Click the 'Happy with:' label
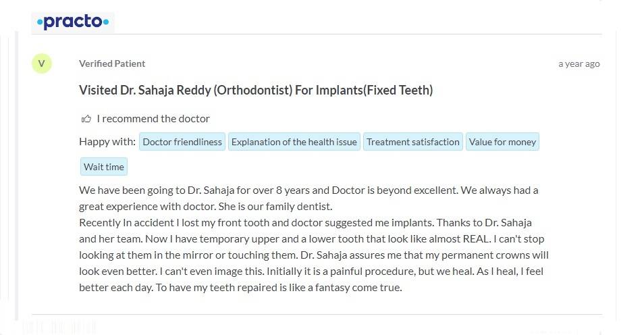Viewport: 644px width, 335px height. (x=107, y=142)
